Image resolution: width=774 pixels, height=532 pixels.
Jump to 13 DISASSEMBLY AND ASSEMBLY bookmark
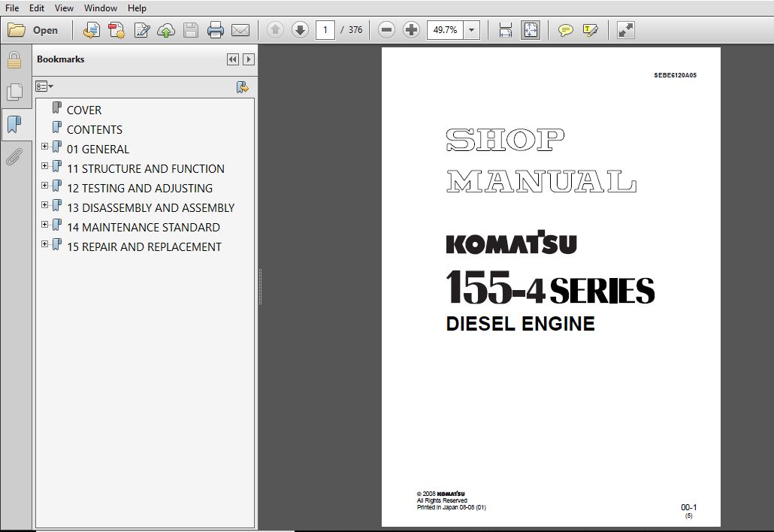[150, 208]
